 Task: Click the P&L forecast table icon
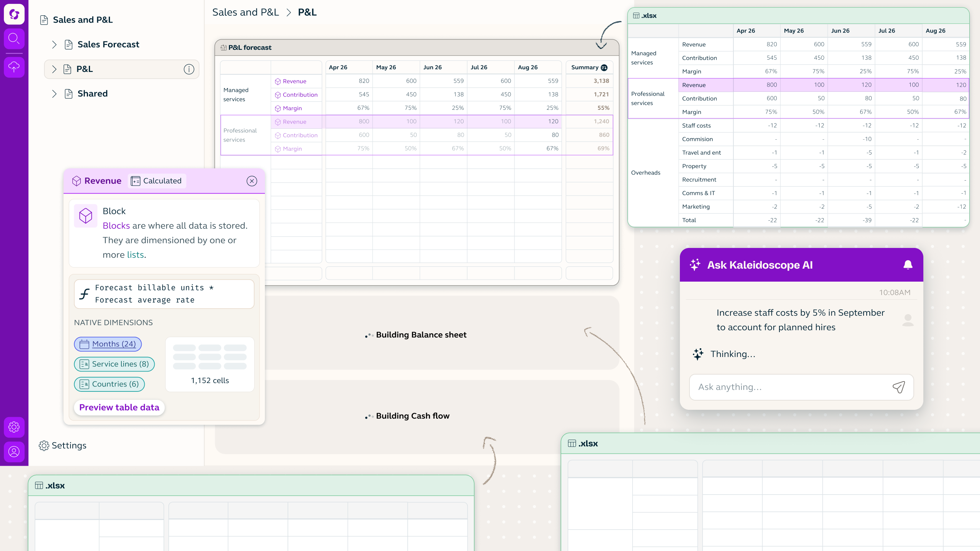[x=224, y=48]
